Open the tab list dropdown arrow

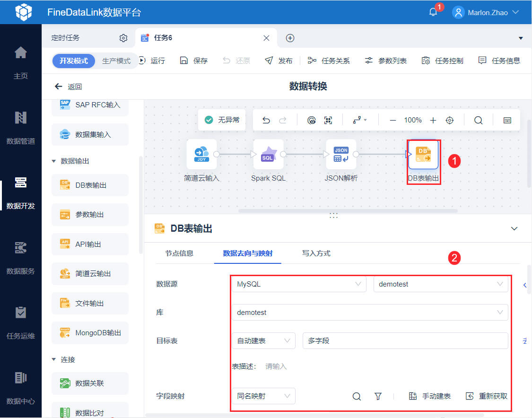pos(521,38)
